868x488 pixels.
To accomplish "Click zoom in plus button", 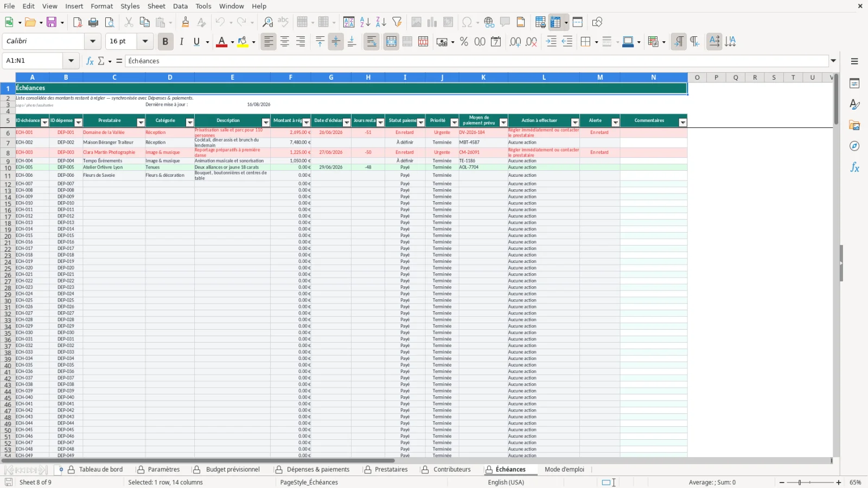I will pos(839,483).
